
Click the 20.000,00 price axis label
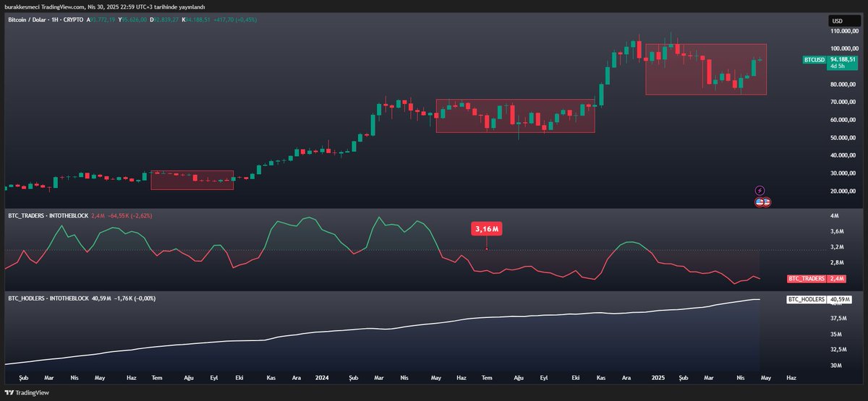843,191
